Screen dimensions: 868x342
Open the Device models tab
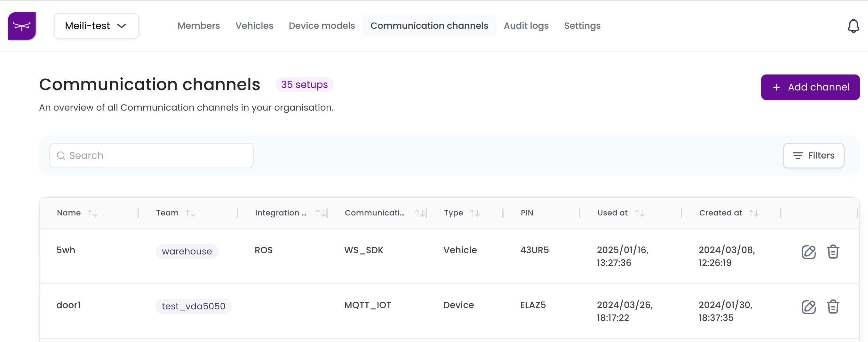coord(322,26)
